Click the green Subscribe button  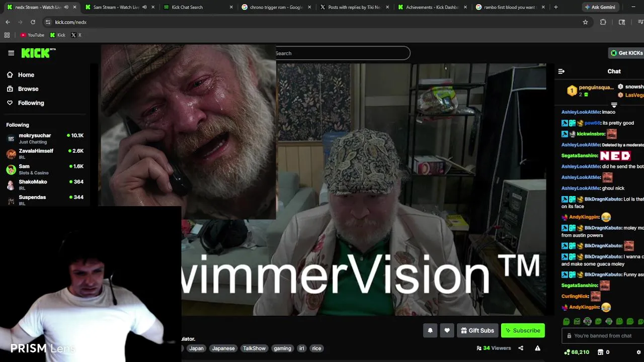click(x=523, y=330)
